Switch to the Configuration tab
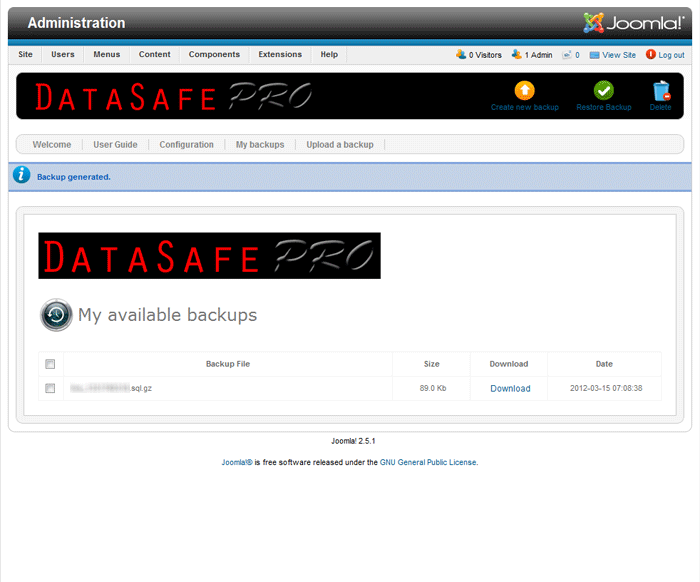Viewport: 700px width, 582px height. coord(187,145)
